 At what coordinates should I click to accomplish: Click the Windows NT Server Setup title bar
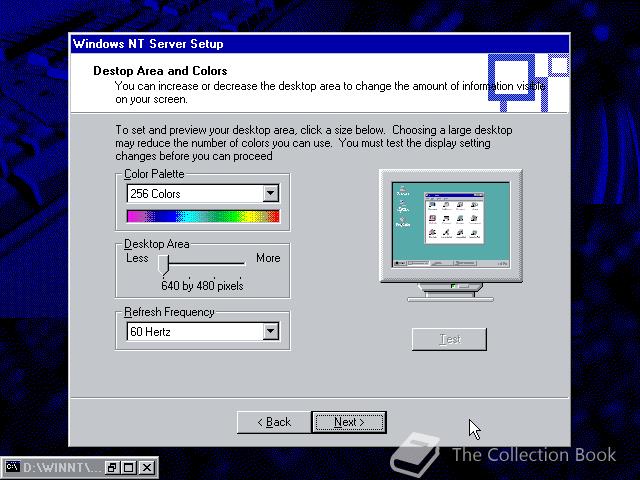coord(320,44)
